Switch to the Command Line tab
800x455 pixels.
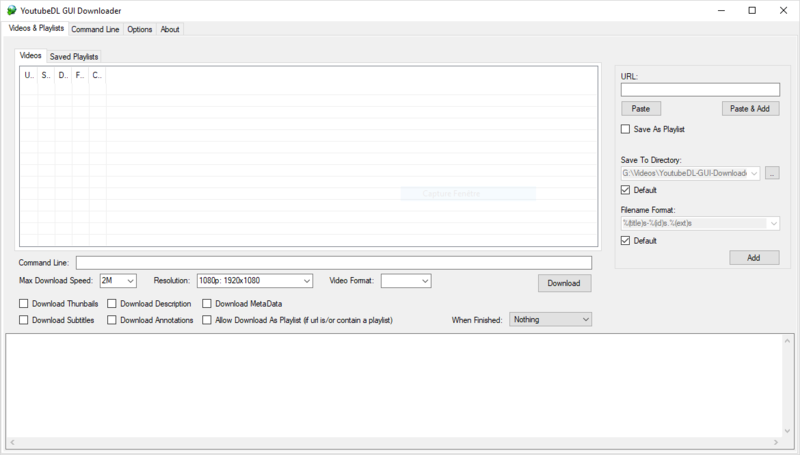click(95, 30)
